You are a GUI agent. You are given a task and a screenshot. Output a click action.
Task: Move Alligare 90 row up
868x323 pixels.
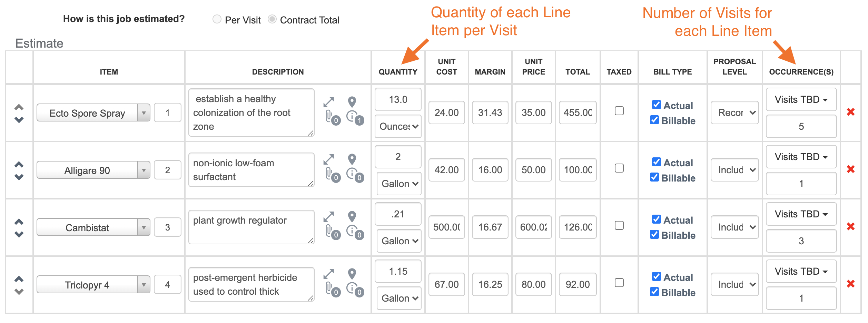[19, 164]
